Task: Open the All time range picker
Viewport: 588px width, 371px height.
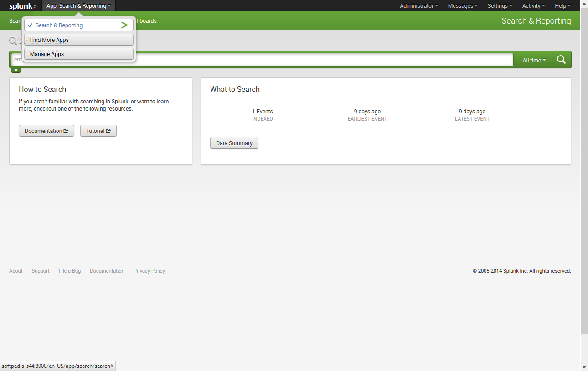Action: (x=534, y=60)
